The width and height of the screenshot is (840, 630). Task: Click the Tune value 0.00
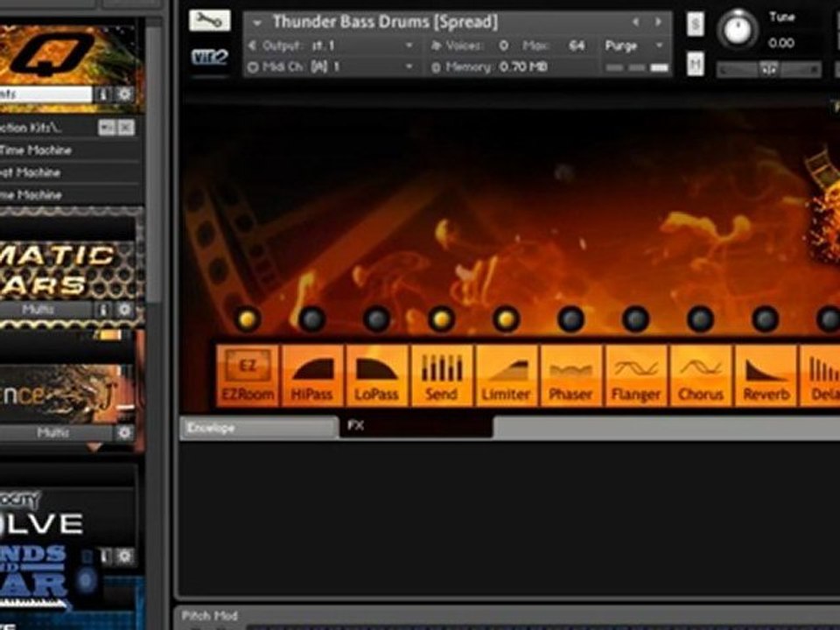click(x=781, y=44)
